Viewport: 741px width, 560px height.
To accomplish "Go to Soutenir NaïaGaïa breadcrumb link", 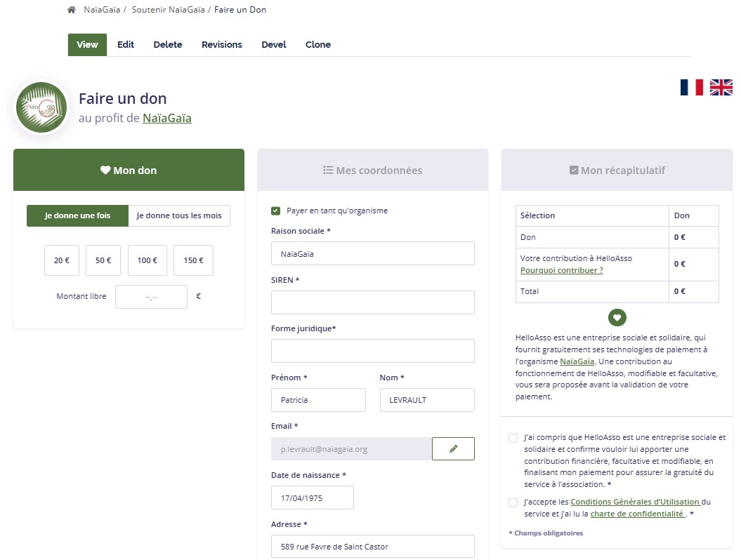I will 169,10.
